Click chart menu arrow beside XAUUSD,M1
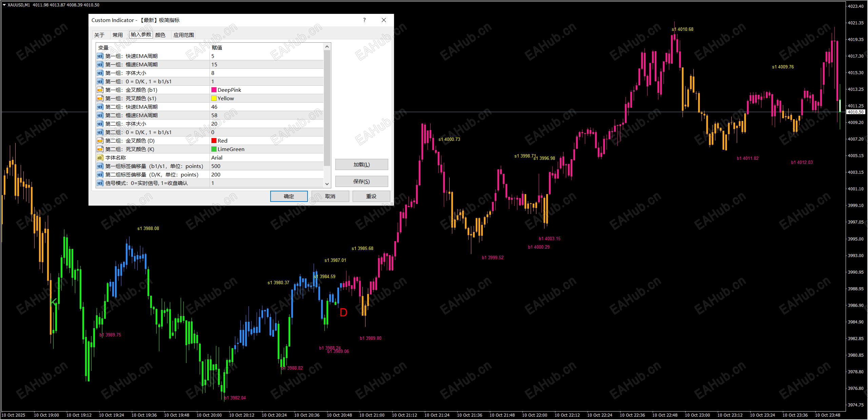Viewport: 868px width, 420px height. pyautogui.click(x=4, y=5)
